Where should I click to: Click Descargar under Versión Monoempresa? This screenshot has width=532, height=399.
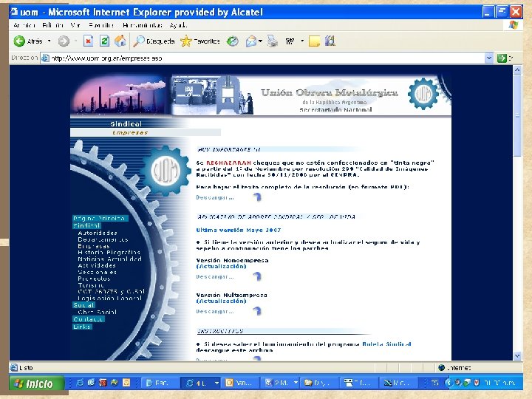pyautogui.click(x=215, y=276)
